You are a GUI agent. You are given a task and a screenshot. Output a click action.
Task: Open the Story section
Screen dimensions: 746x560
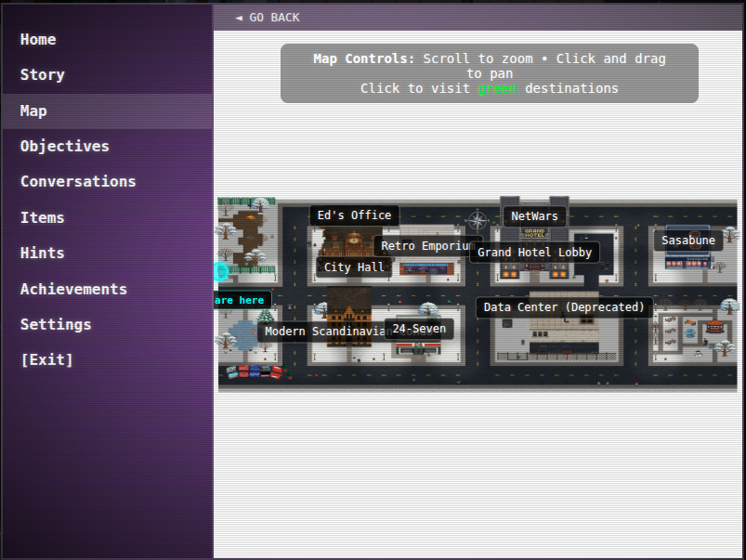[x=43, y=74]
